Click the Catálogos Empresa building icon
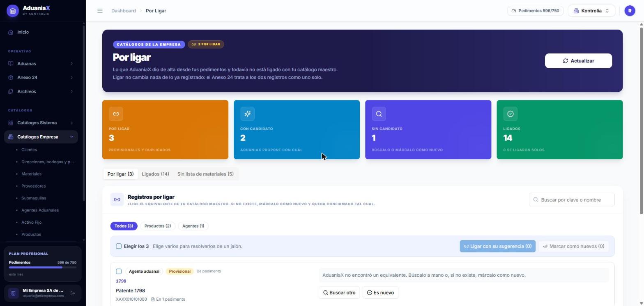Screen dimensions: 644x306 [11, 137]
